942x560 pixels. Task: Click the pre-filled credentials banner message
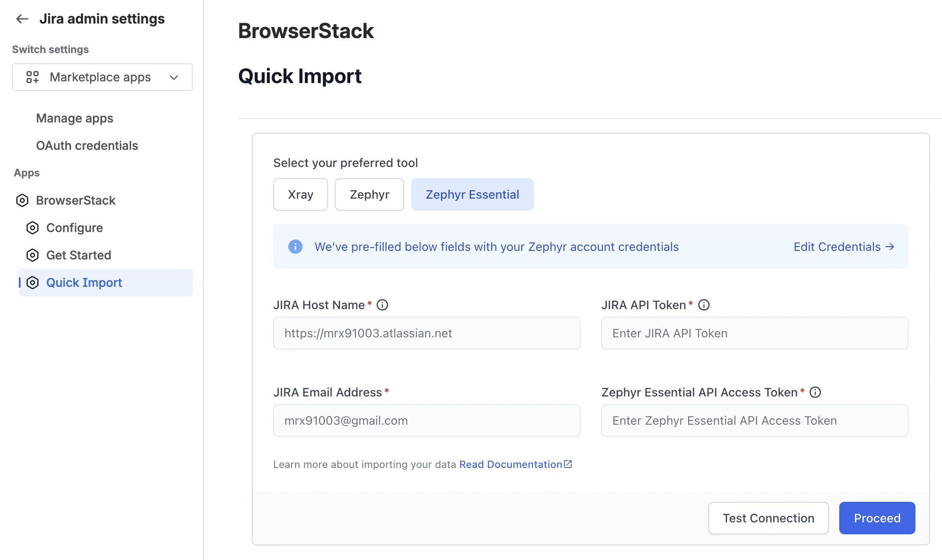click(497, 247)
